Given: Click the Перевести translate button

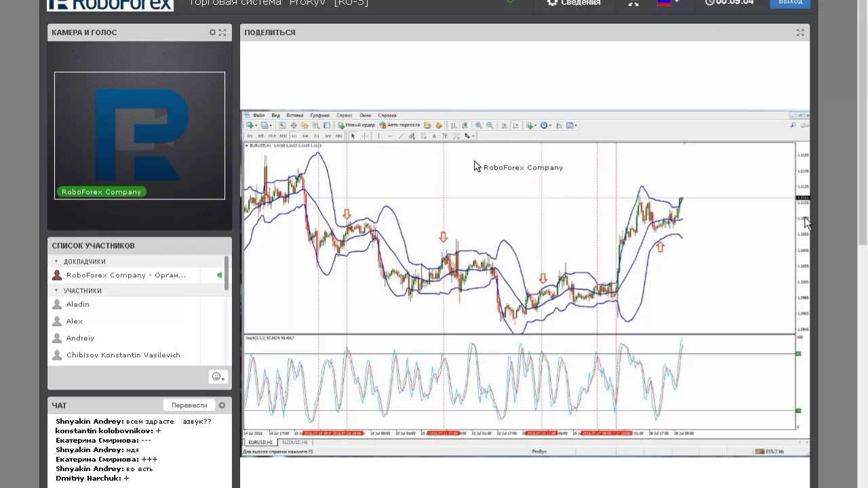Looking at the screenshot, I should 189,405.
